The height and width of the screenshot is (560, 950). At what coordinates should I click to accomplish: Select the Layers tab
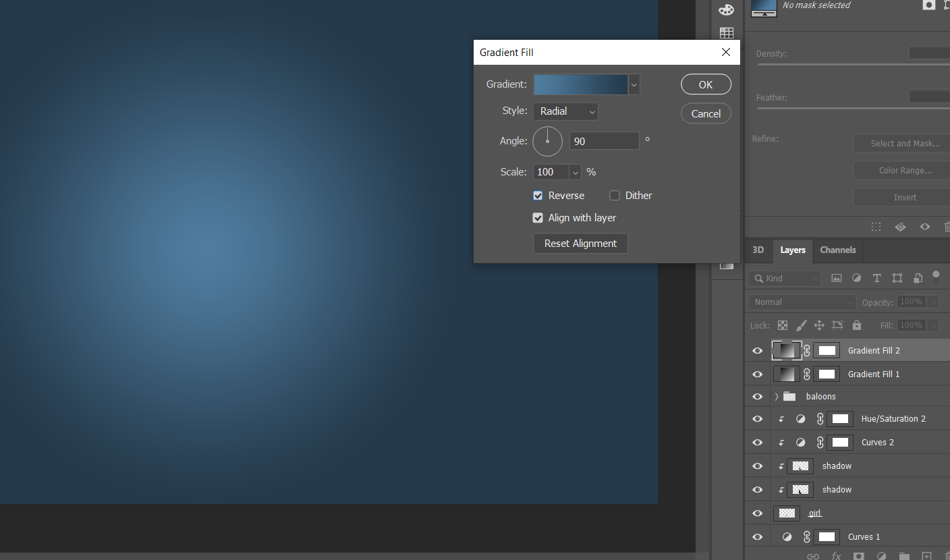[793, 250]
